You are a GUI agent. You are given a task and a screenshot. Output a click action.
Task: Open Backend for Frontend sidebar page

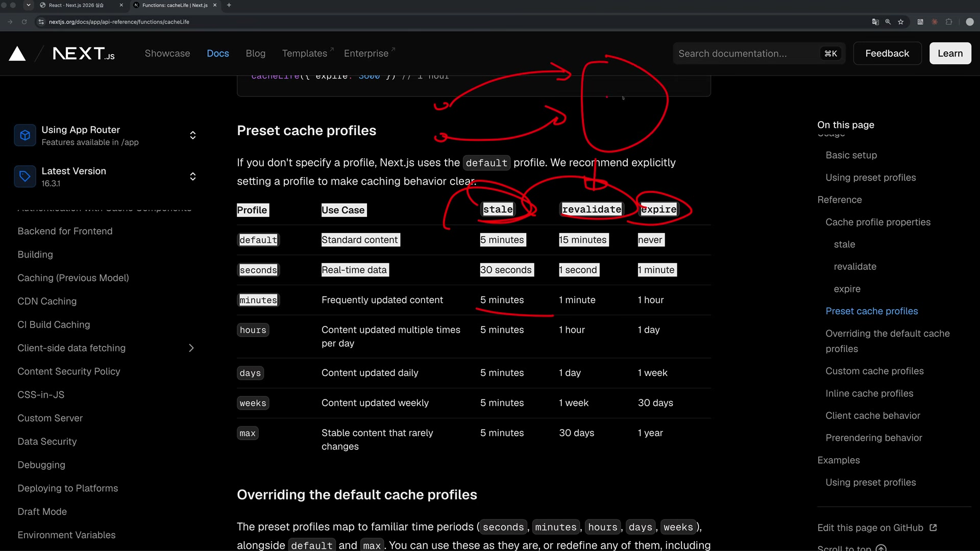[65, 231]
